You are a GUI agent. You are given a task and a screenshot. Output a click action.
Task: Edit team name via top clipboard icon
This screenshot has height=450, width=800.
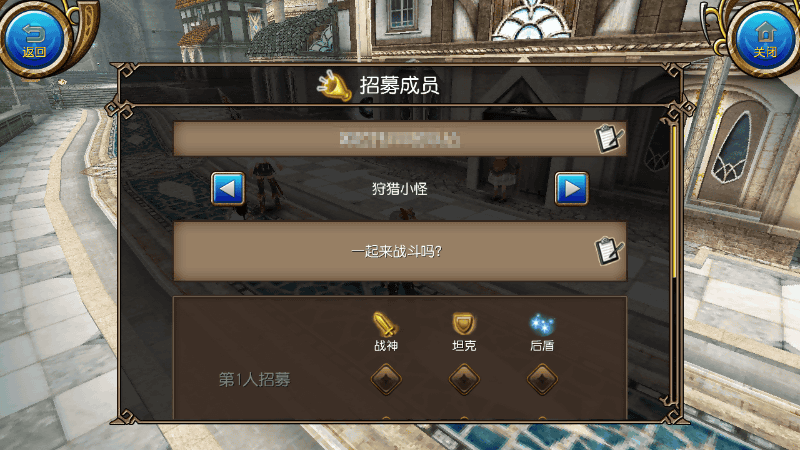pyautogui.click(x=609, y=138)
